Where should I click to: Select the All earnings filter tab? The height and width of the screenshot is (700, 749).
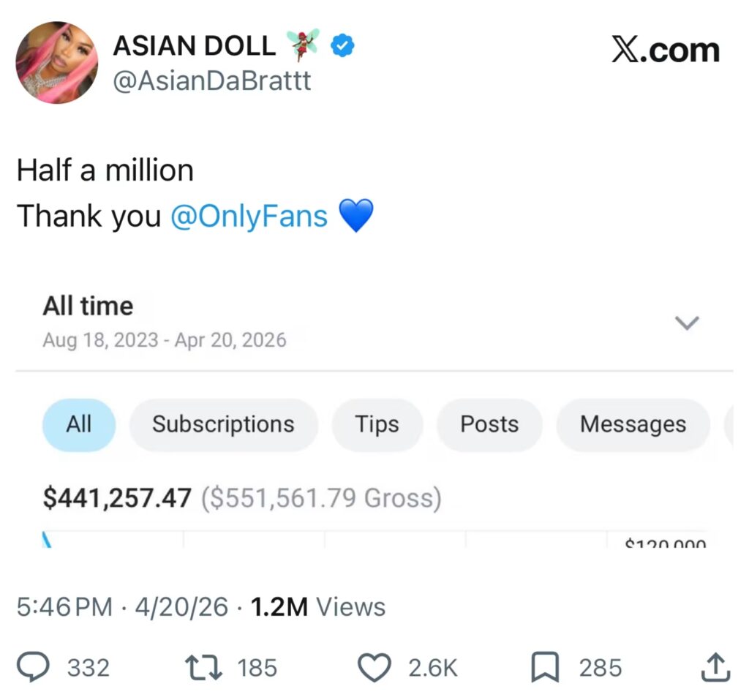tap(79, 424)
